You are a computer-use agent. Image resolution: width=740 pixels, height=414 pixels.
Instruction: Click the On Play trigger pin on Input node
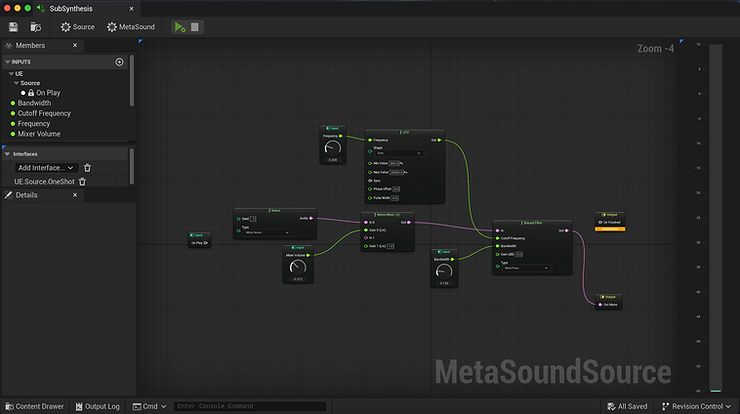click(206, 243)
